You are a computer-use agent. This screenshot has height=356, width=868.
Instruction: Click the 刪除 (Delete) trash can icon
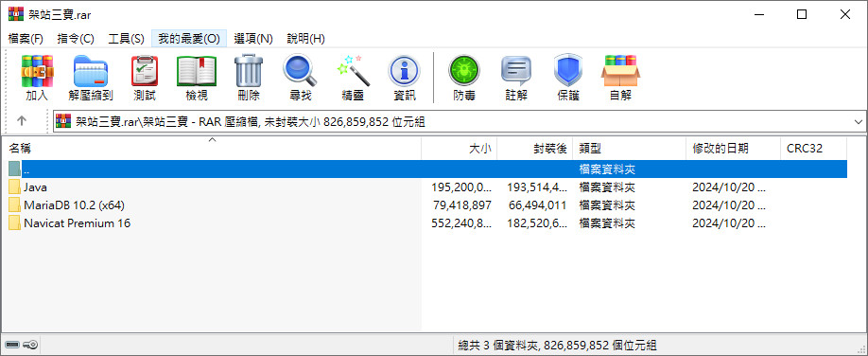(249, 70)
